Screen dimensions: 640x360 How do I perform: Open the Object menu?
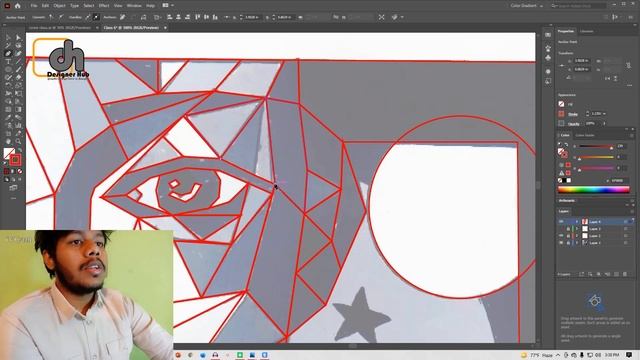tap(60, 6)
